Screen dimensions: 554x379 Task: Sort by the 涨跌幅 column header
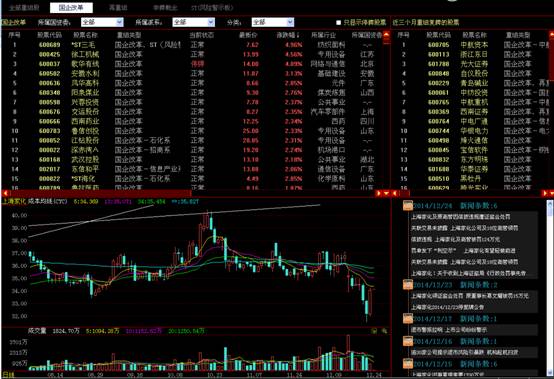pos(288,35)
